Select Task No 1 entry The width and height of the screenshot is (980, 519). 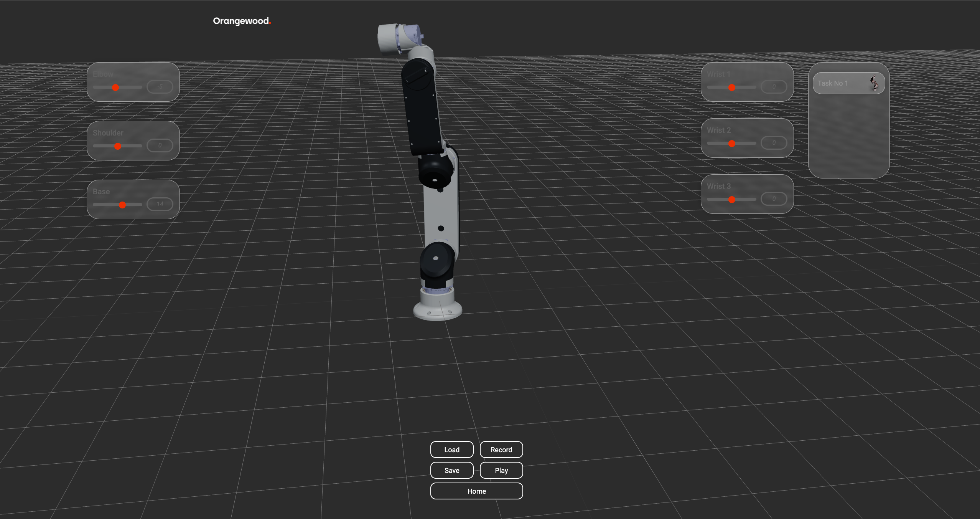[x=849, y=83]
